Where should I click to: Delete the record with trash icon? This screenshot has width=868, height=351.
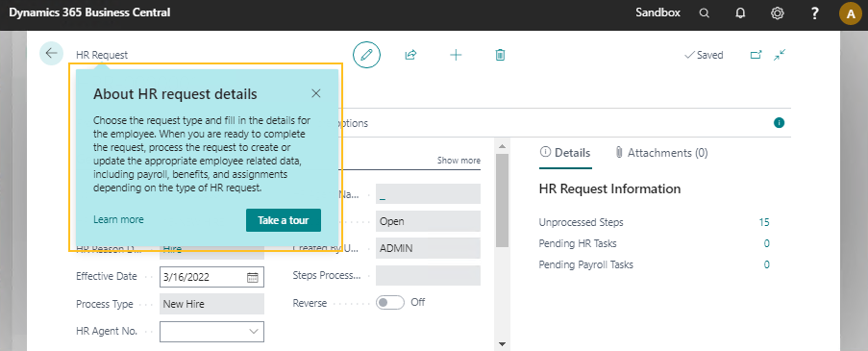point(500,55)
